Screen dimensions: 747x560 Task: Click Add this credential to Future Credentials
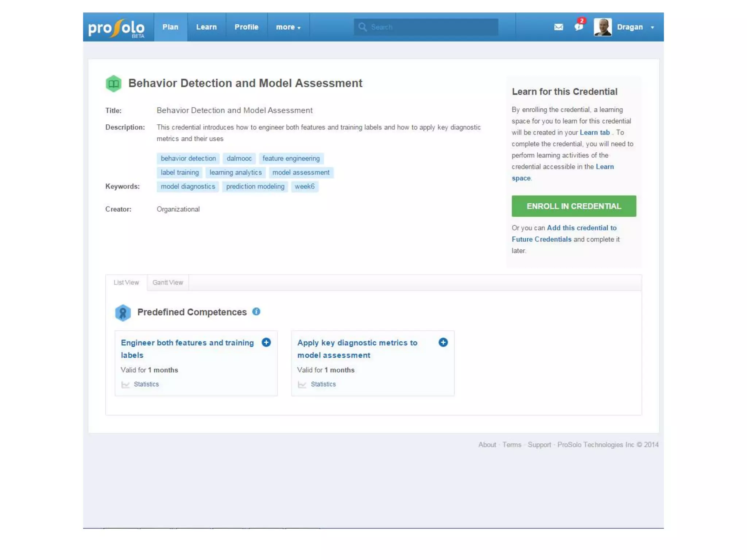[581, 228]
